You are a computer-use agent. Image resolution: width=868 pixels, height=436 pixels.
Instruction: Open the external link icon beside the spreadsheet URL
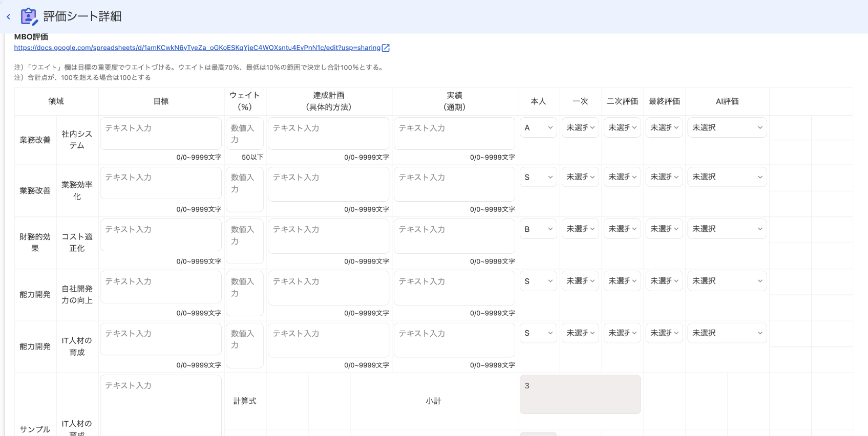(x=386, y=48)
